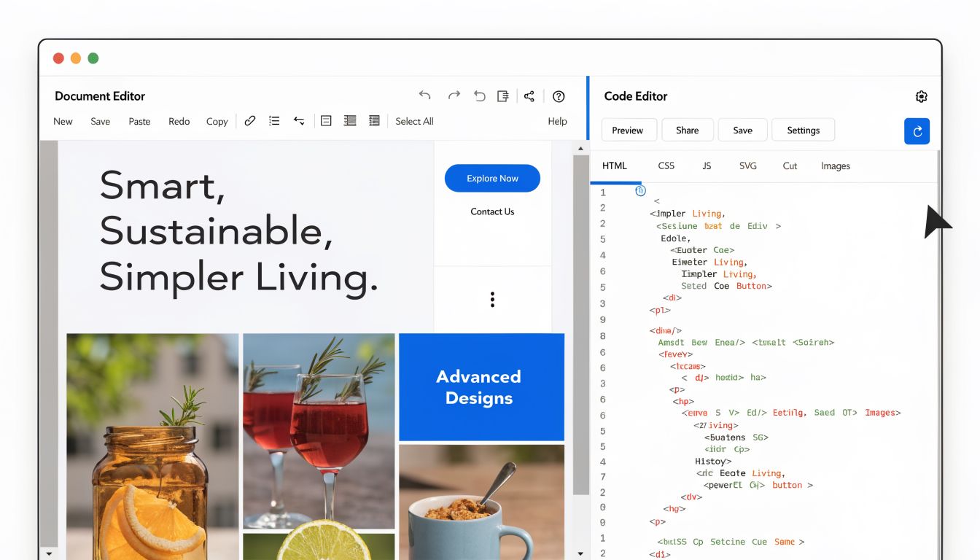Screen dimensions: 980x560
Task: Switch to the JS tab
Action: point(707,166)
